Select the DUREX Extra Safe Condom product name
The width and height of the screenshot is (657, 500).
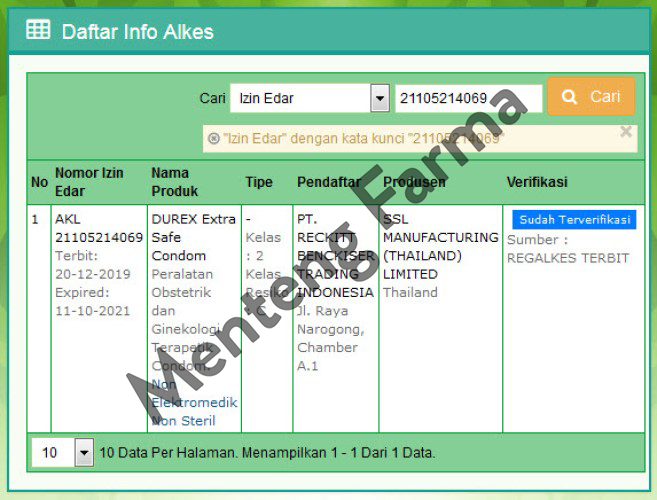(193, 237)
